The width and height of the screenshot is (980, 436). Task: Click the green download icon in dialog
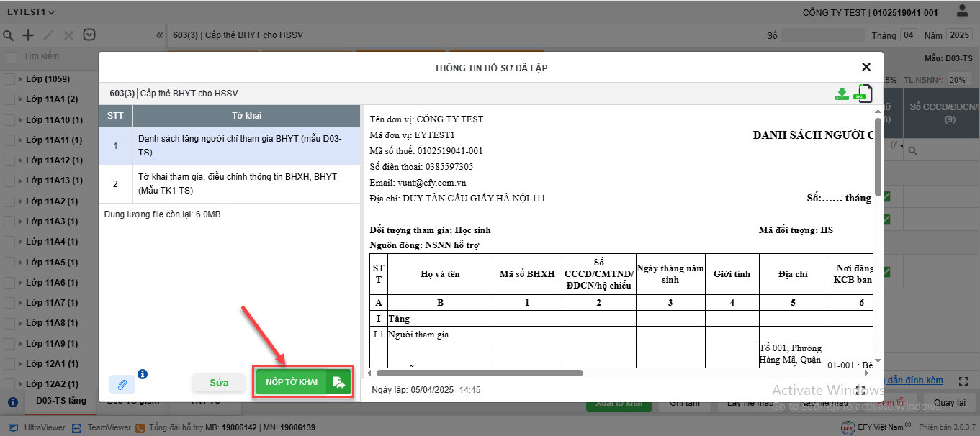[x=841, y=94]
